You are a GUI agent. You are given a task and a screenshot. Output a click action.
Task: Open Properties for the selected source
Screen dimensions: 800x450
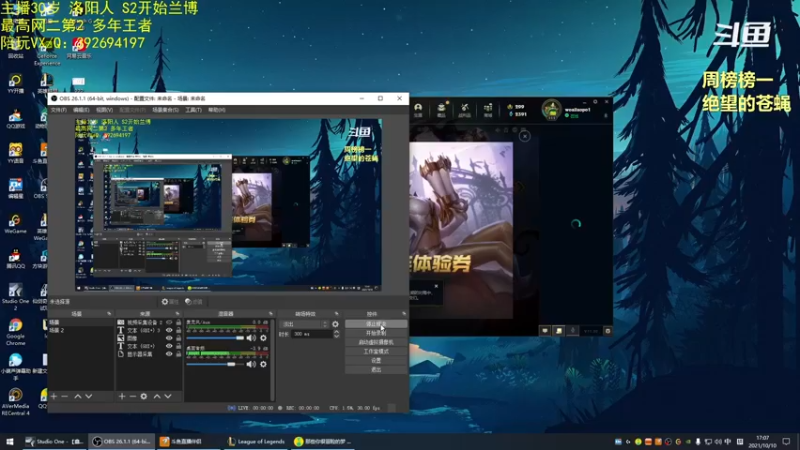pyautogui.click(x=170, y=302)
